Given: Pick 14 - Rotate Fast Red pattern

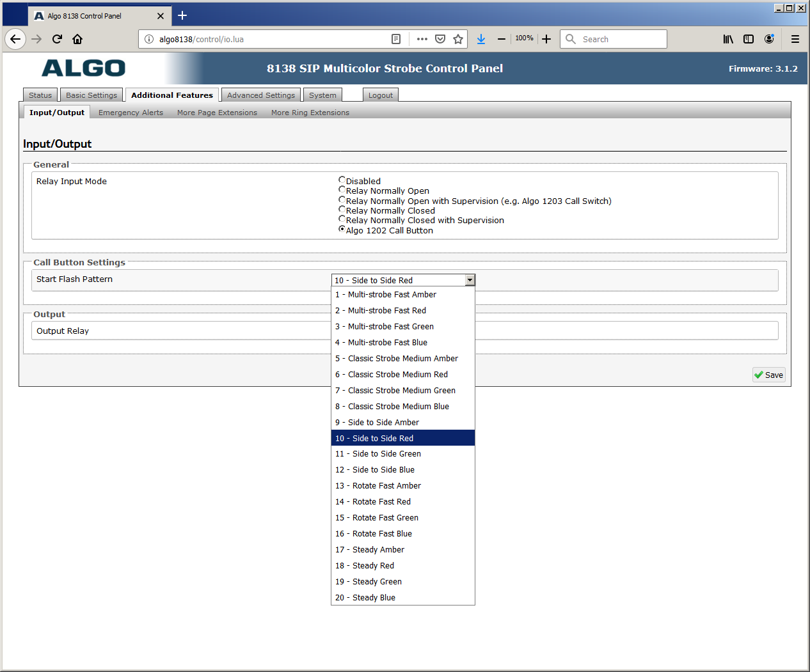Looking at the screenshot, I should [x=381, y=502].
